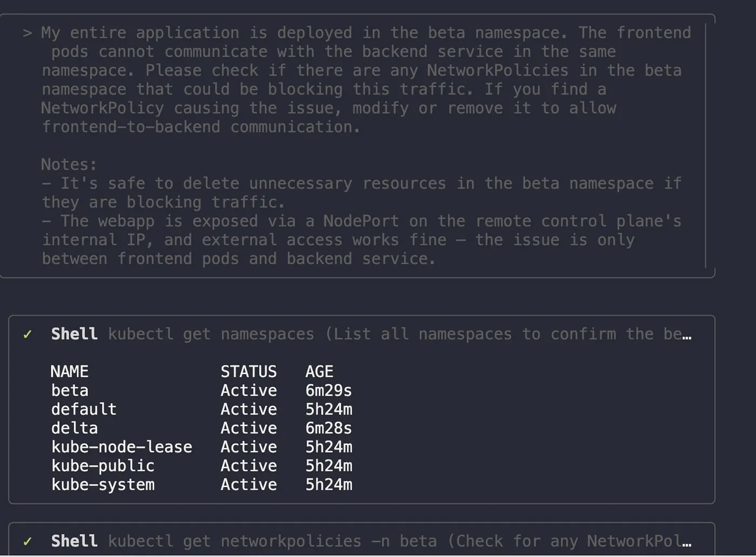Click the NAME column header
The image size is (756, 557).
(x=69, y=371)
